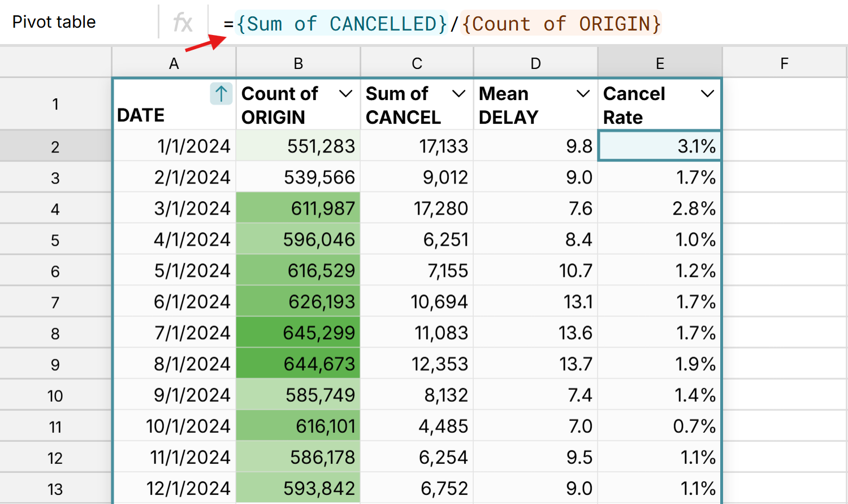Click the dark green 645,299 shaded cell

(298, 332)
